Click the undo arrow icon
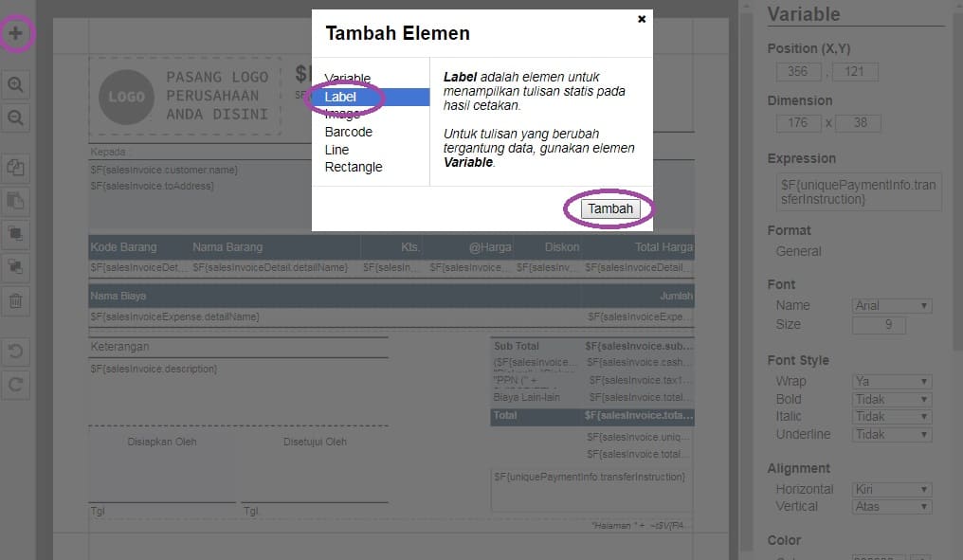This screenshot has height=560, width=963. pyautogui.click(x=16, y=352)
